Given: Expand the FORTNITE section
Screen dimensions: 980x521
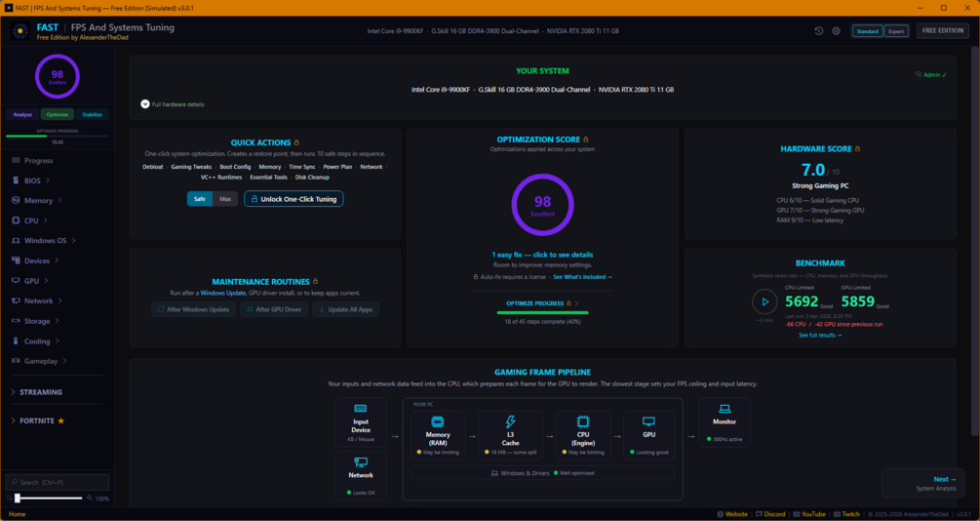Looking at the screenshot, I should click(37, 421).
